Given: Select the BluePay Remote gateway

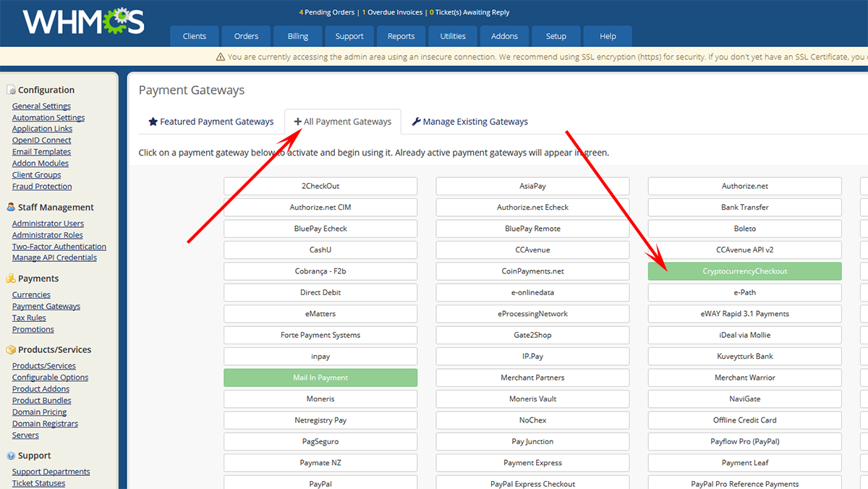Looking at the screenshot, I should (x=532, y=229).
